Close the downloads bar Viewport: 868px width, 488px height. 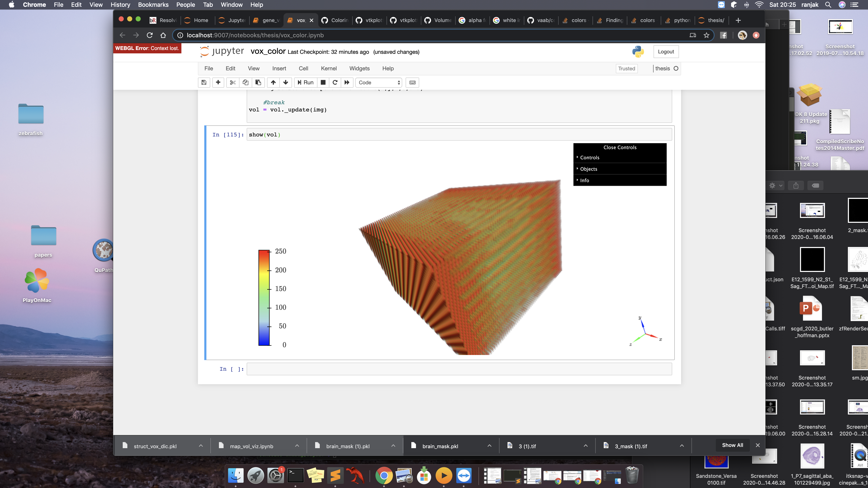[x=757, y=445]
